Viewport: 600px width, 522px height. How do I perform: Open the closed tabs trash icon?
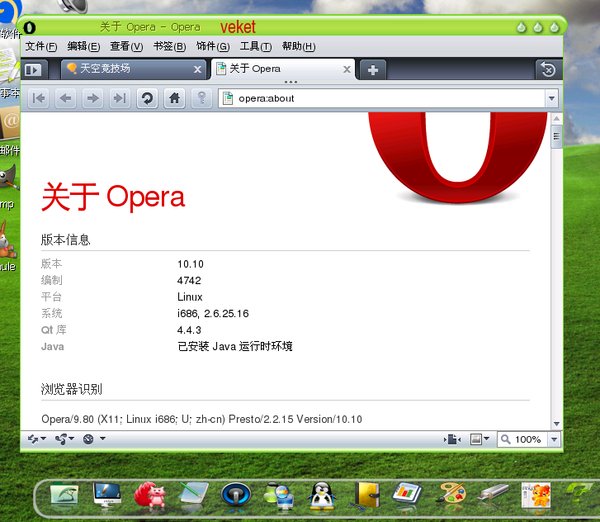547,69
